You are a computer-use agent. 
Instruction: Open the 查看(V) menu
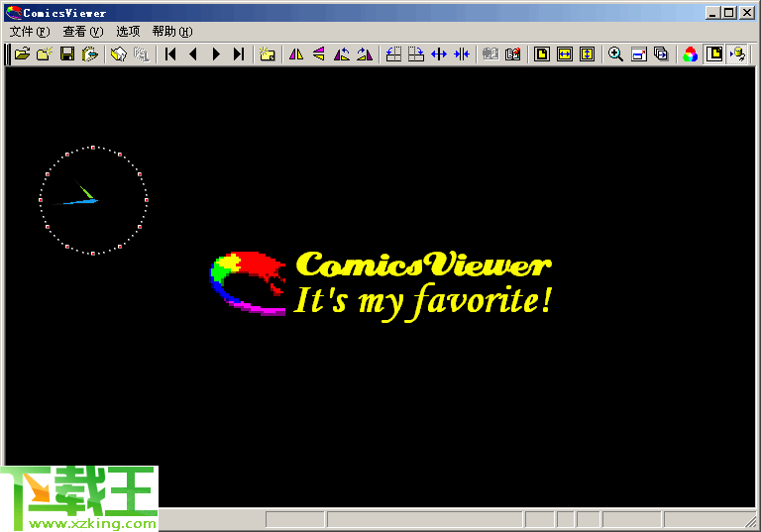83,32
